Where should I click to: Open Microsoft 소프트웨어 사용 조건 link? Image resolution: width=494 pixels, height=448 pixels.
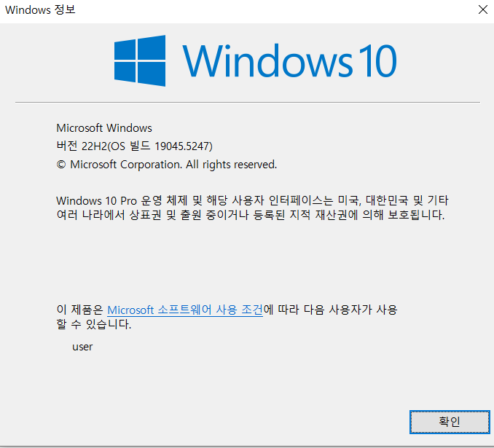185,310
